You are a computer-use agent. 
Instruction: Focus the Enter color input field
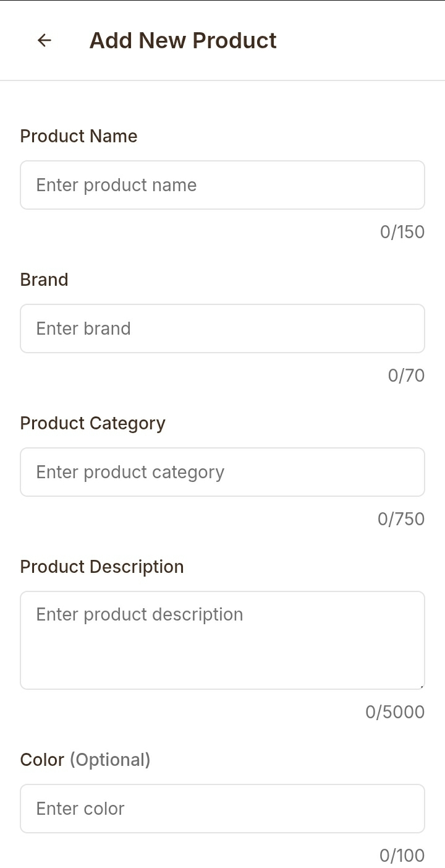pyautogui.click(x=222, y=809)
